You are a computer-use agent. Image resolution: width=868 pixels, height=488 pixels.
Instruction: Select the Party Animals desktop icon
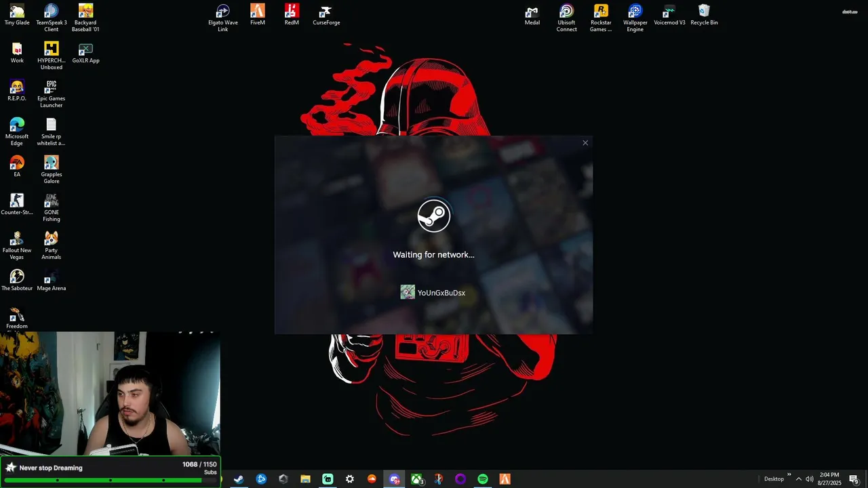(52, 246)
